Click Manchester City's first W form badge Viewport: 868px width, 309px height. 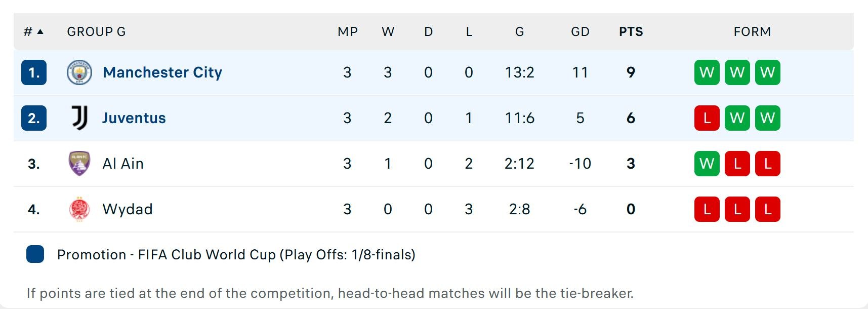(x=707, y=72)
